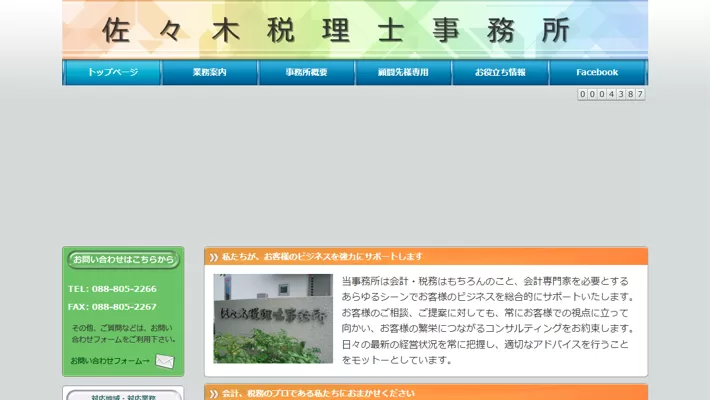
Task: Click the 会計、税務のプロである私たちにおまかせください heading
Action: 318,394
